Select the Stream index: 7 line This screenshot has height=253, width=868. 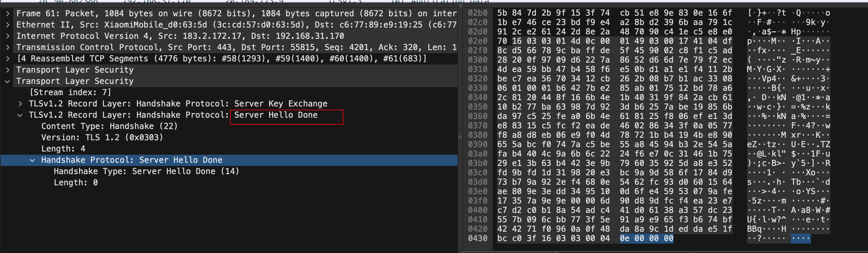point(71,92)
